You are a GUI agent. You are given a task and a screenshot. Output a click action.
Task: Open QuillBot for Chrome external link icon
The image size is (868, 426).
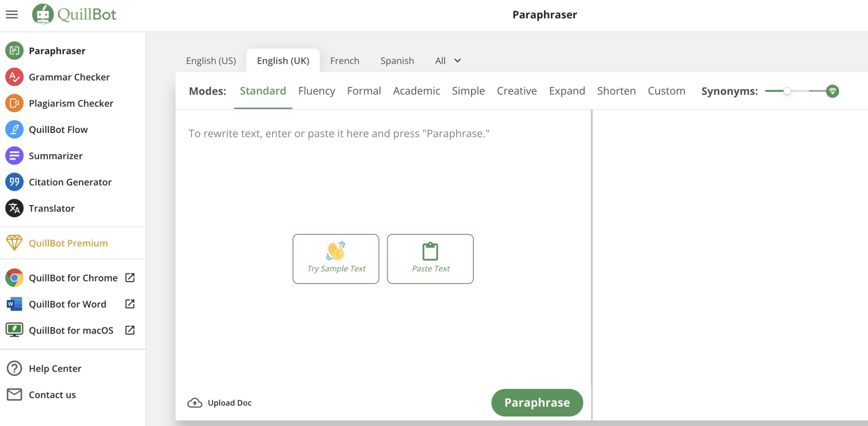pos(130,278)
